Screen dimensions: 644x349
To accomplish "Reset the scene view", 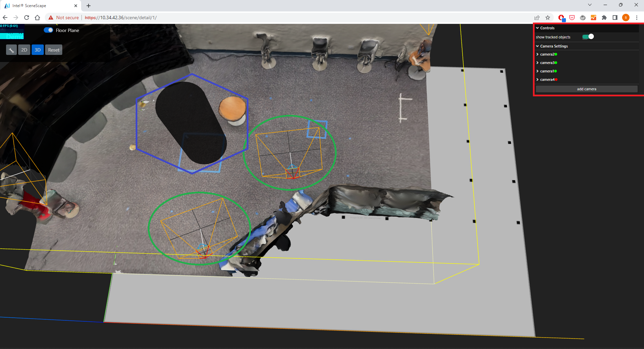I will pyautogui.click(x=53, y=50).
